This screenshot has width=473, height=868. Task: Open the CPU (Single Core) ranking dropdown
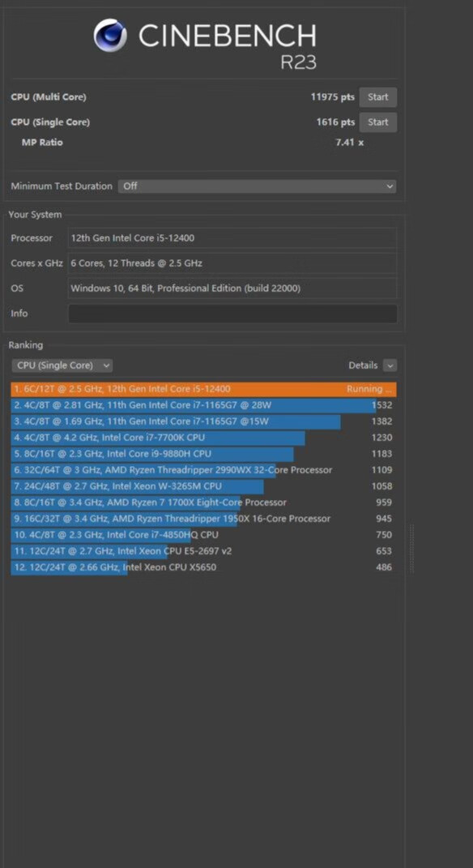[62, 366]
